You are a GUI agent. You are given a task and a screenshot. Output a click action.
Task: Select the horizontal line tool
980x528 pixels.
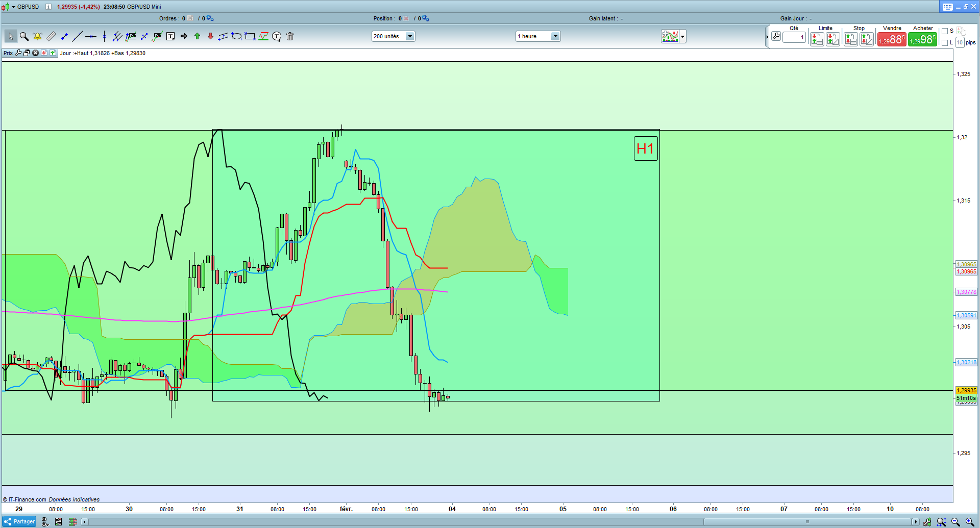(x=91, y=36)
